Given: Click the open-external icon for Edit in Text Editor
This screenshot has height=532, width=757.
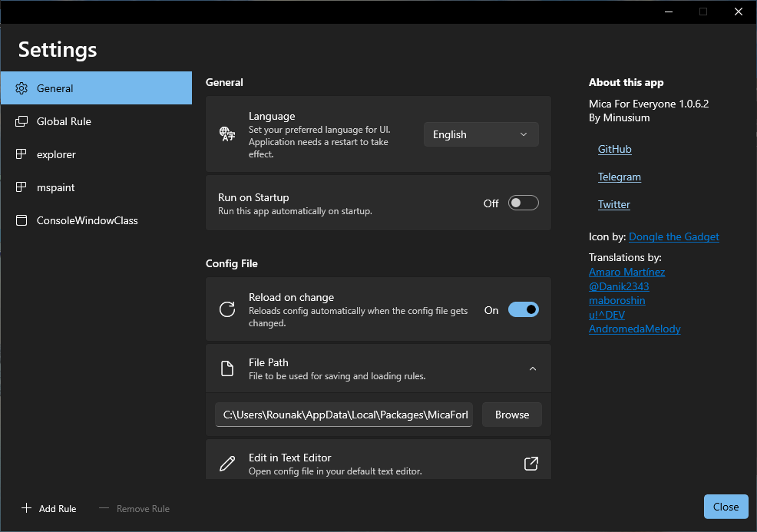Looking at the screenshot, I should click(x=531, y=464).
